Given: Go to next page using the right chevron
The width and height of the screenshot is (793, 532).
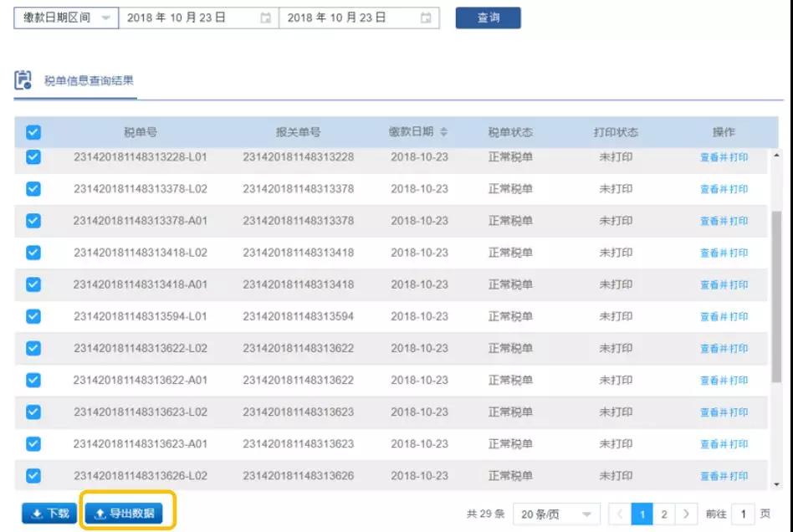Looking at the screenshot, I should [x=686, y=514].
